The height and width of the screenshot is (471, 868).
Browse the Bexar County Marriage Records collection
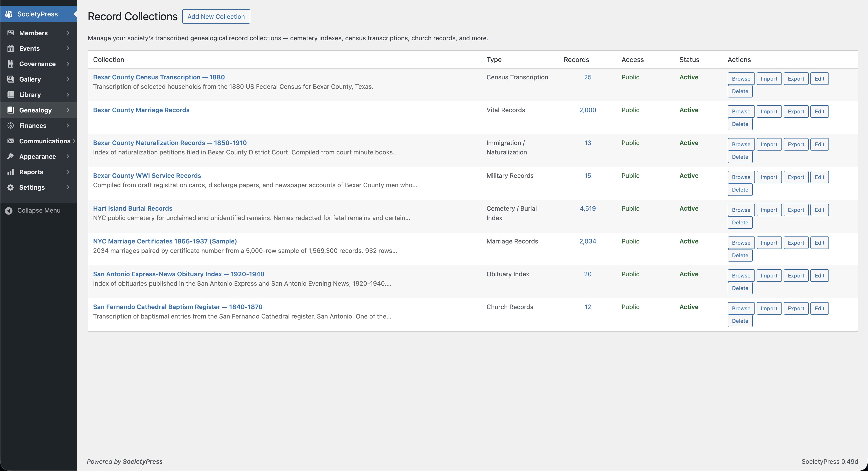741,111
